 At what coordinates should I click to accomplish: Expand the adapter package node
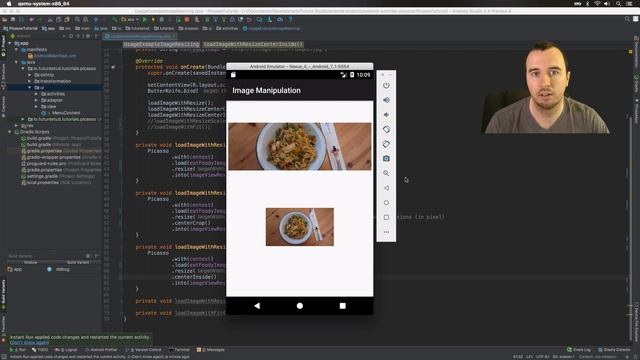[x=36, y=100]
